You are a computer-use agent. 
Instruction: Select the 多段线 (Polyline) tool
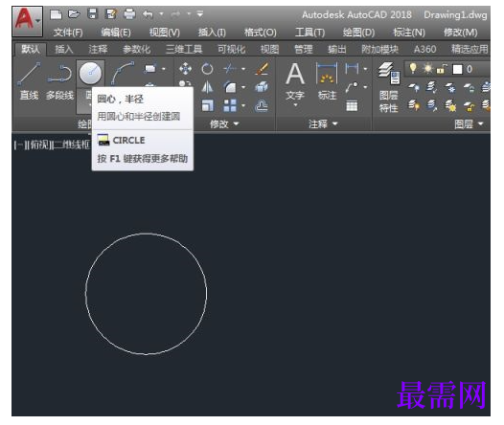(59, 80)
